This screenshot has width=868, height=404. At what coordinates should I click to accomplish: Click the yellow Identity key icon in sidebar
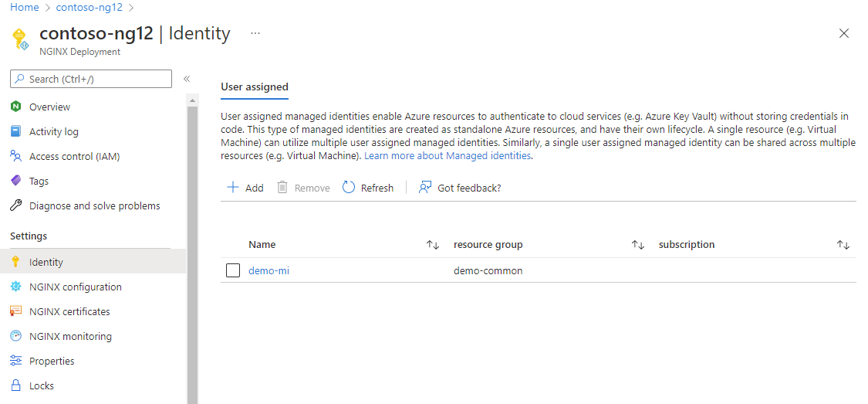(16, 262)
